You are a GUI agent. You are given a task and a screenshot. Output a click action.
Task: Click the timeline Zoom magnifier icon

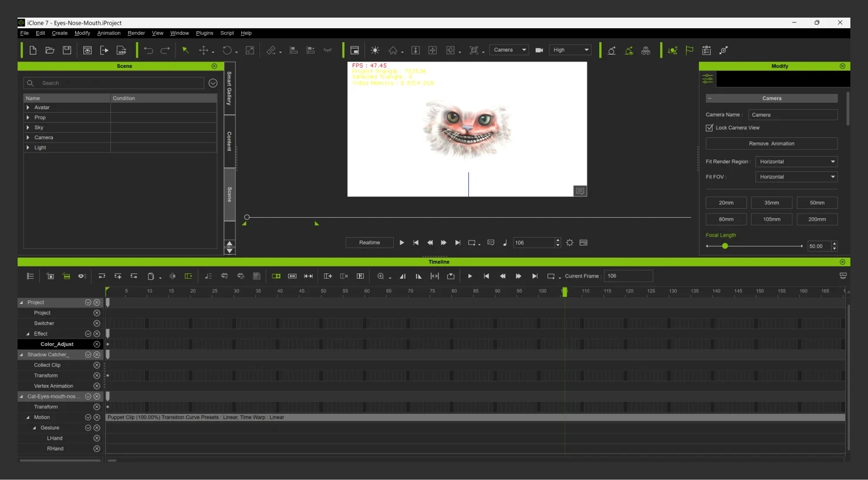381,276
